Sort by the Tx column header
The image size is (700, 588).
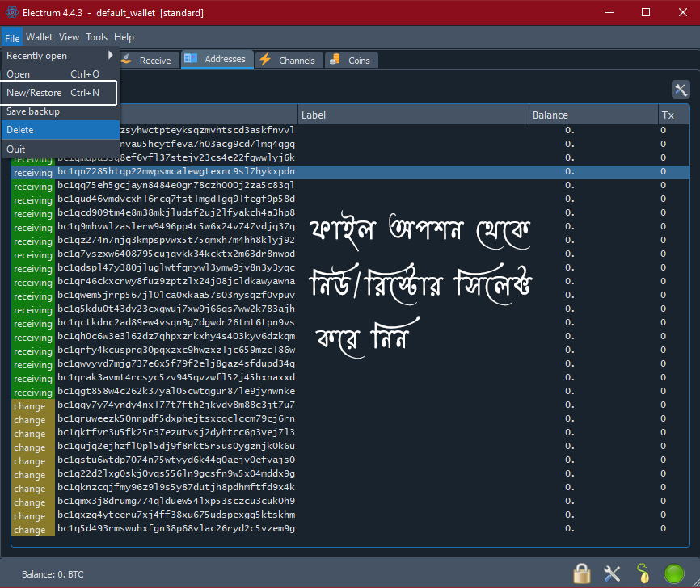pos(673,115)
